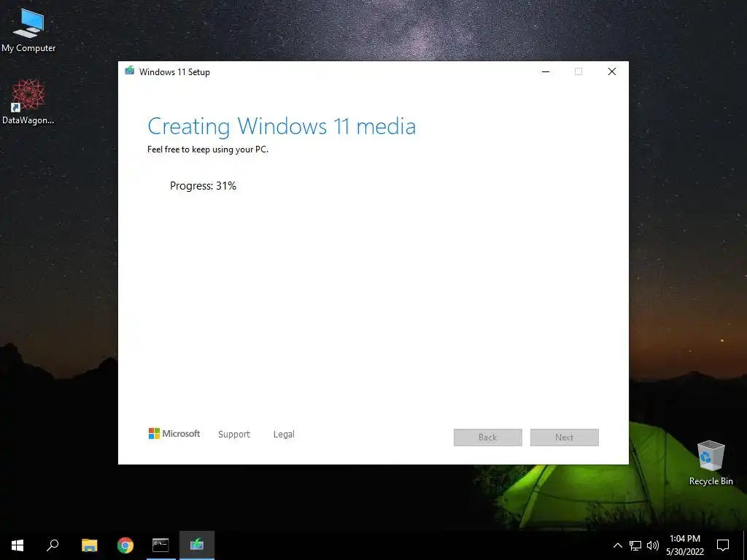Open the Support link

[234, 435]
